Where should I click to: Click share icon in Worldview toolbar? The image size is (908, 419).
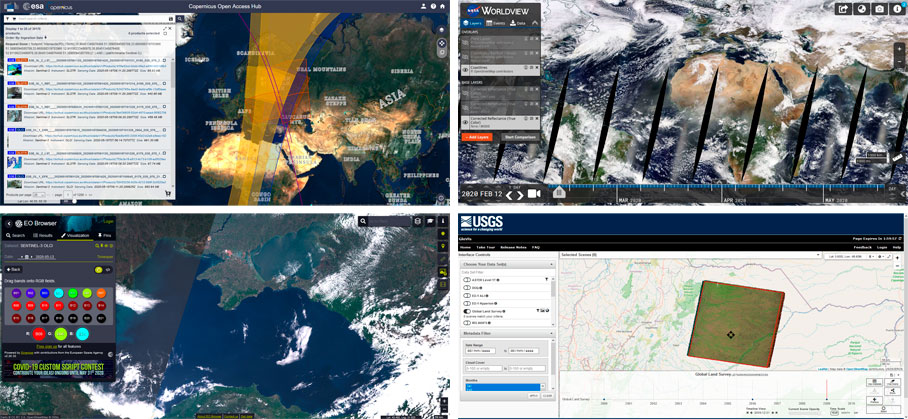tap(843, 9)
